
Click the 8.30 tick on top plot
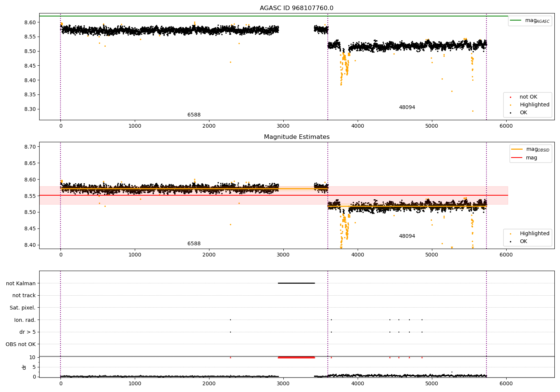tap(30, 109)
